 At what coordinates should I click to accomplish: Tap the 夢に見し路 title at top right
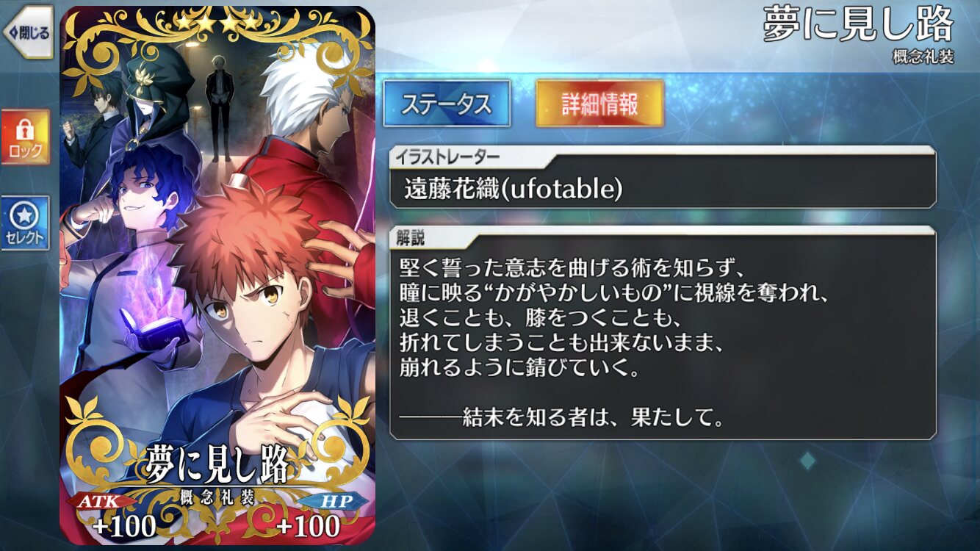coord(858,26)
